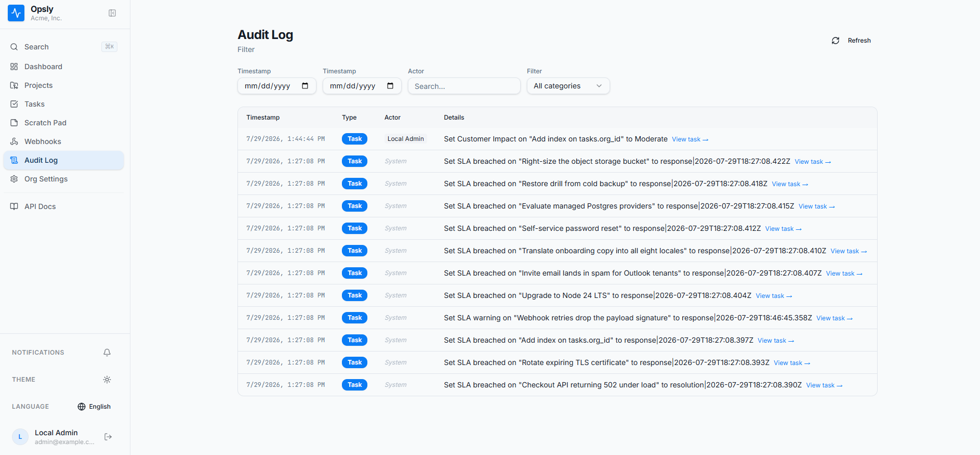The image size is (980, 455).
Task: Click the globe language icon
Action: (82, 407)
